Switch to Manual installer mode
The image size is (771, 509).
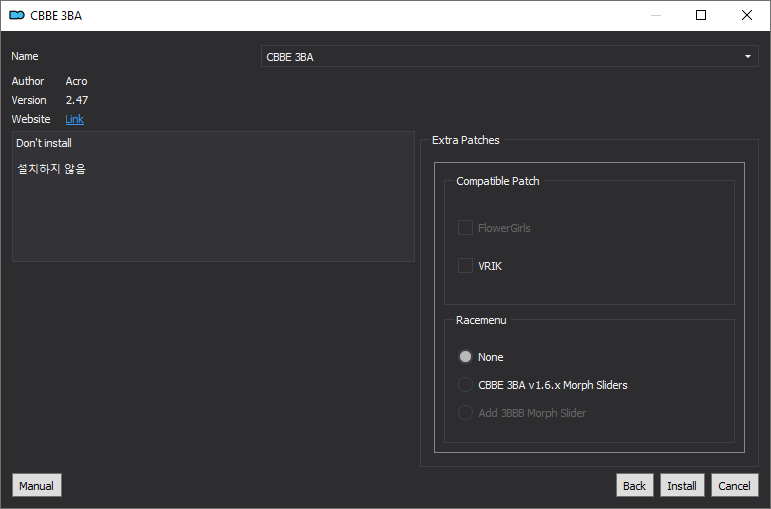tap(37, 485)
